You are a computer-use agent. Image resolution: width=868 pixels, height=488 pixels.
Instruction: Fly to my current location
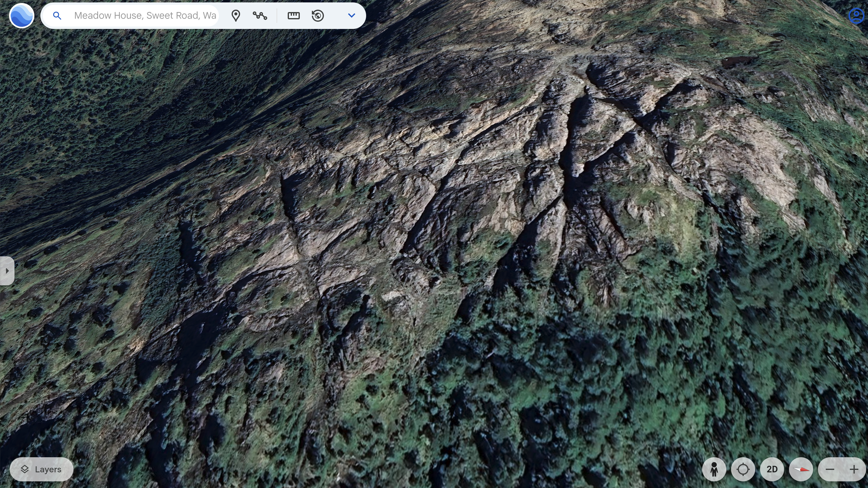point(743,469)
